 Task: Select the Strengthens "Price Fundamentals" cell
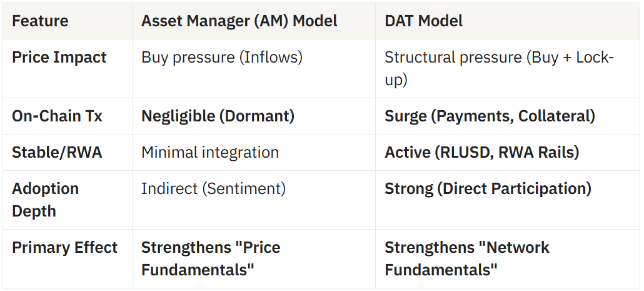click(x=211, y=258)
